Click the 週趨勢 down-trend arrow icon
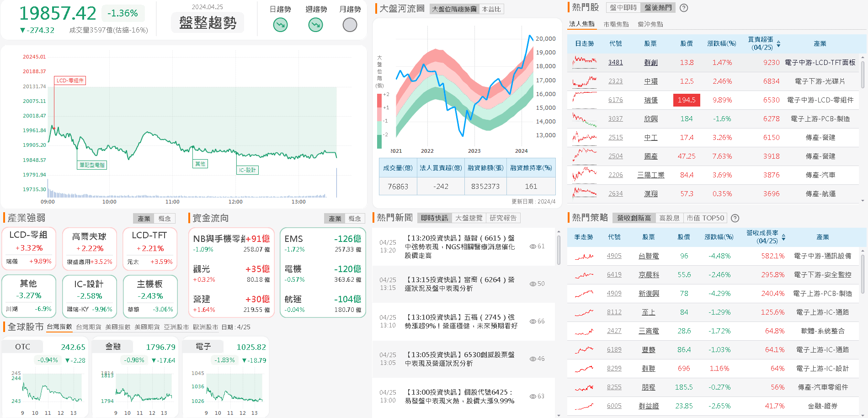Screen dimensions: 868x418 [x=315, y=25]
